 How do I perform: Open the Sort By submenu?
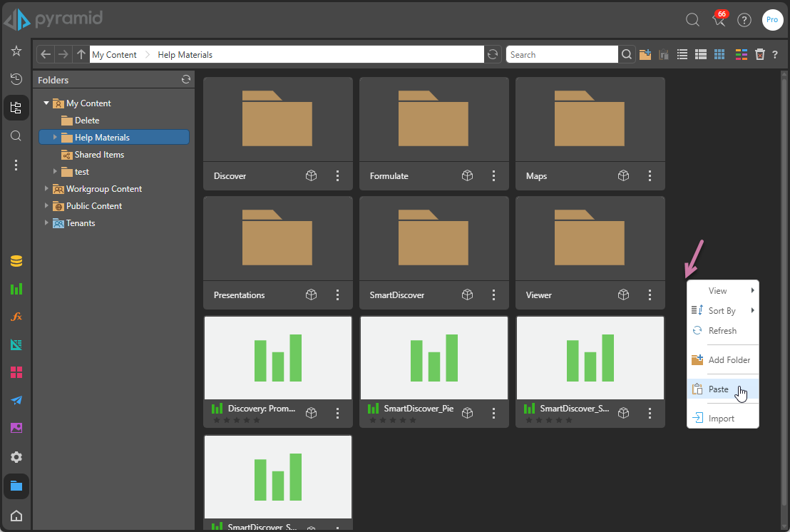point(722,311)
